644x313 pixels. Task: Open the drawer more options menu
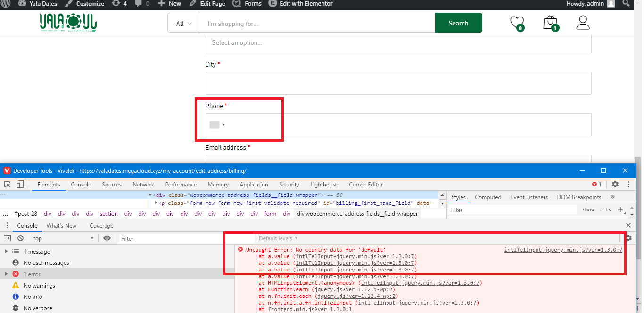[x=7, y=226]
